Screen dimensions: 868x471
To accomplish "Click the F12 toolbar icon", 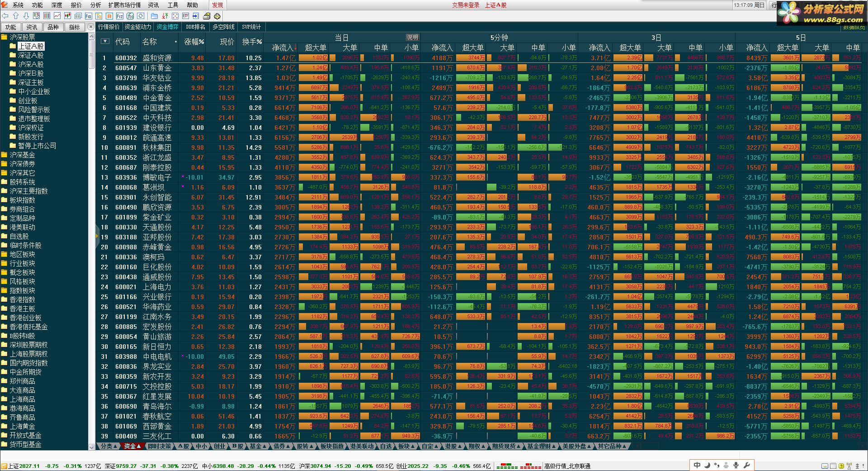I will point(120,16).
